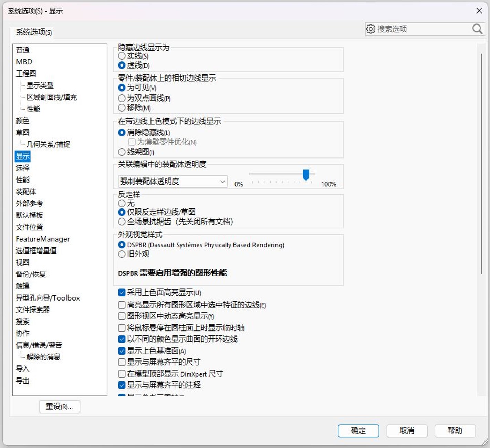Type in the 搜索选项 search field
This screenshot has width=490, height=448.
pyautogui.click(x=423, y=29)
